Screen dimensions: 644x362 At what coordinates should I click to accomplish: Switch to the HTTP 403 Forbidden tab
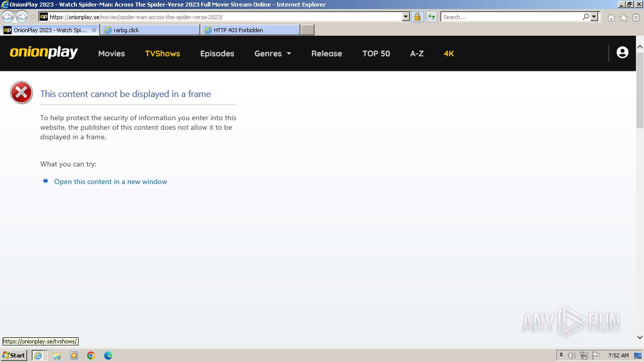click(250, 30)
